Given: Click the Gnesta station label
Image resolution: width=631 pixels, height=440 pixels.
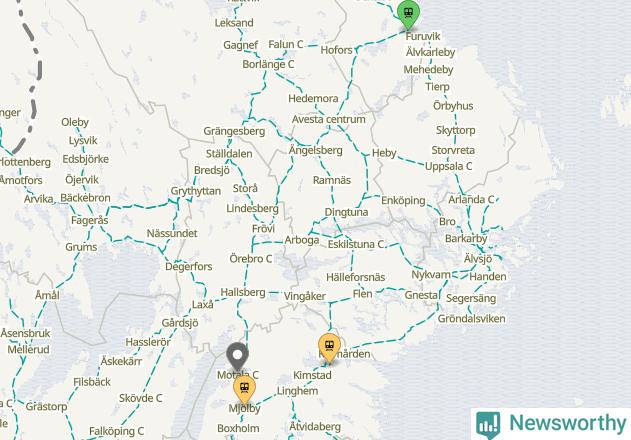Looking at the screenshot, I should 421,295.
